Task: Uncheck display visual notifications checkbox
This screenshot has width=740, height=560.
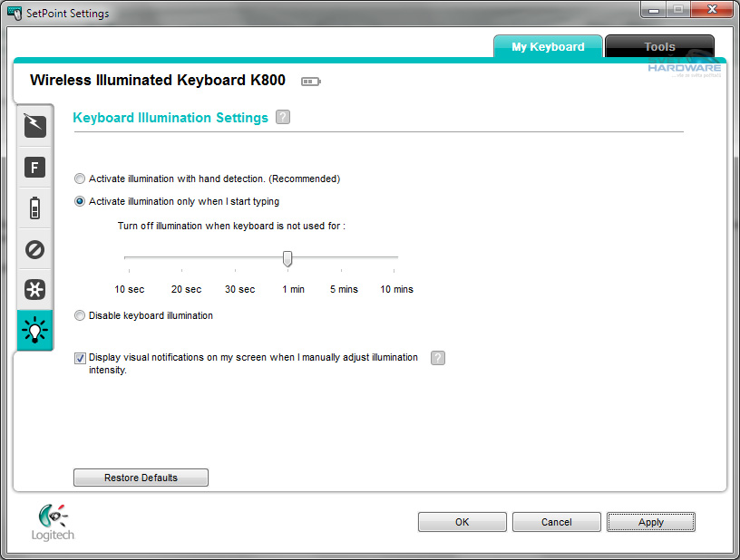Action: [x=80, y=358]
